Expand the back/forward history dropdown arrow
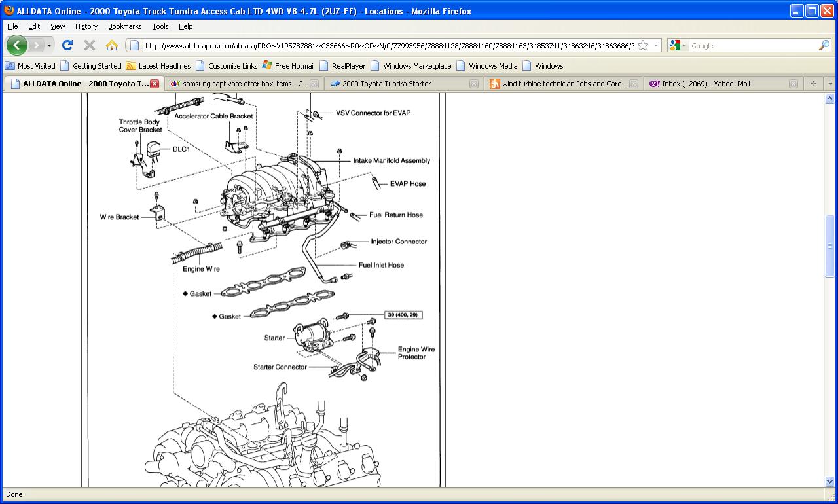 click(x=49, y=46)
